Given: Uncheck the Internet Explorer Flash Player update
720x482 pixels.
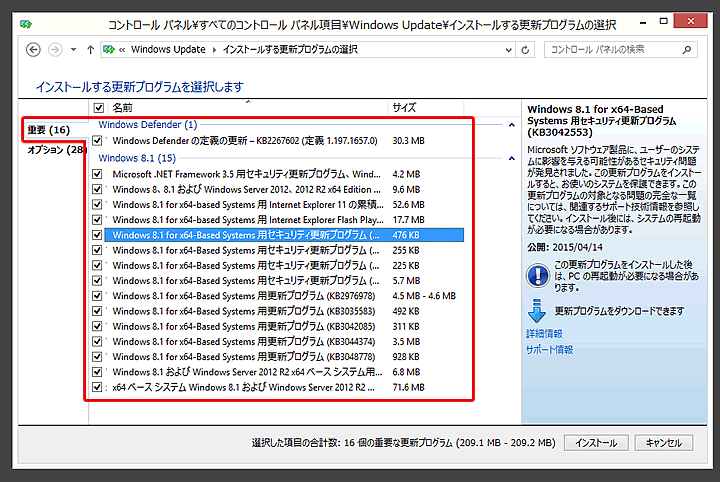Looking at the screenshot, I should point(97,219).
